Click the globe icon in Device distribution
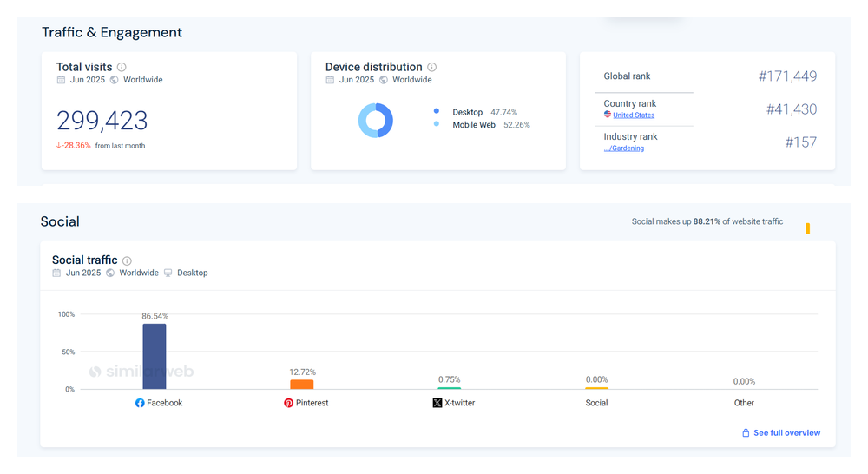Screen dimensions: 868x474 (384, 80)
